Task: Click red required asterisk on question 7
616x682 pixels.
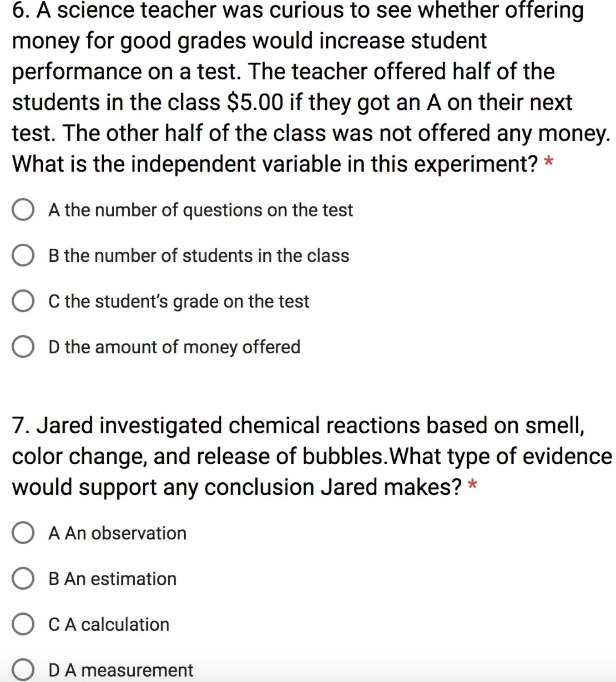Action: [x=473, y=486]
